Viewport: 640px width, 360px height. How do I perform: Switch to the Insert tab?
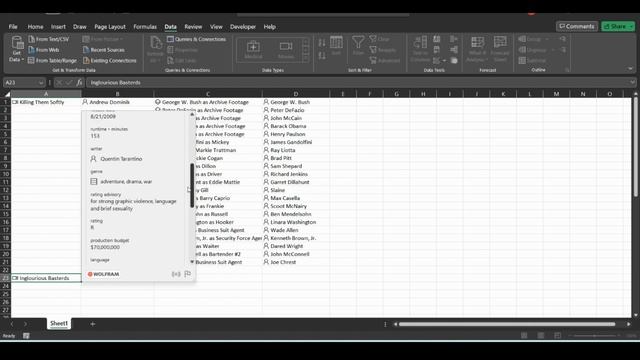58,27
